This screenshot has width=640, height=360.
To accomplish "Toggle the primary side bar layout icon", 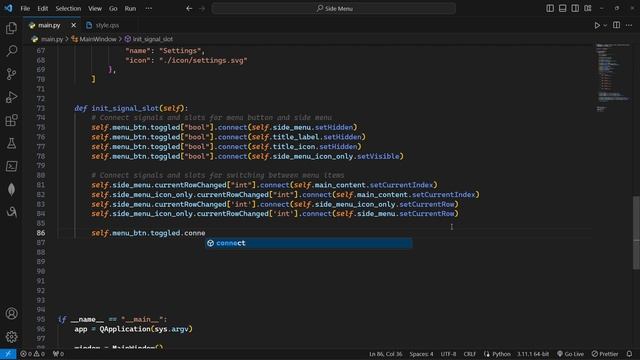I will point(550,8).
